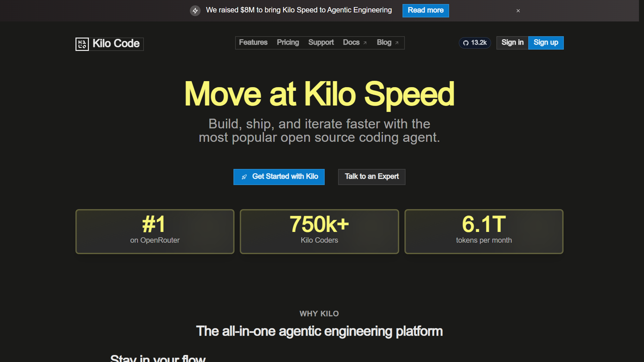This screenshot has width=644, height=362.
Task: Open the Features menu item
Action: (253, 43)
